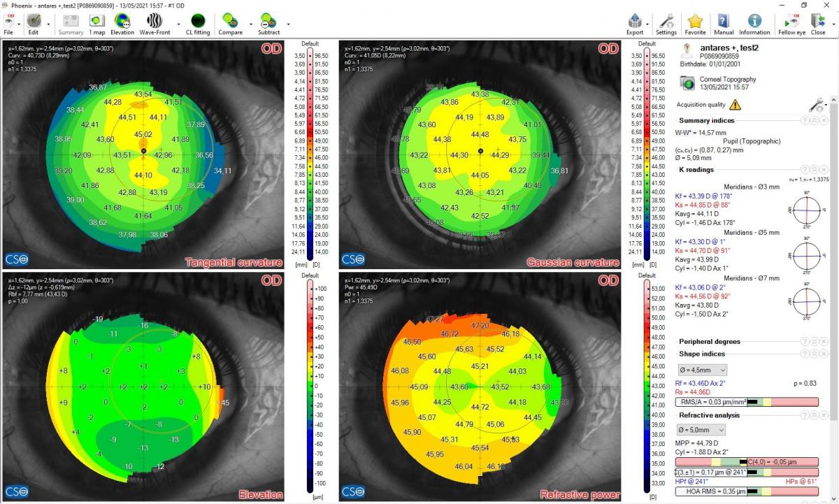Open the Shape indices diameter dropdown
This screenshot has width=839, height=504.
click(x=701, y=369)
